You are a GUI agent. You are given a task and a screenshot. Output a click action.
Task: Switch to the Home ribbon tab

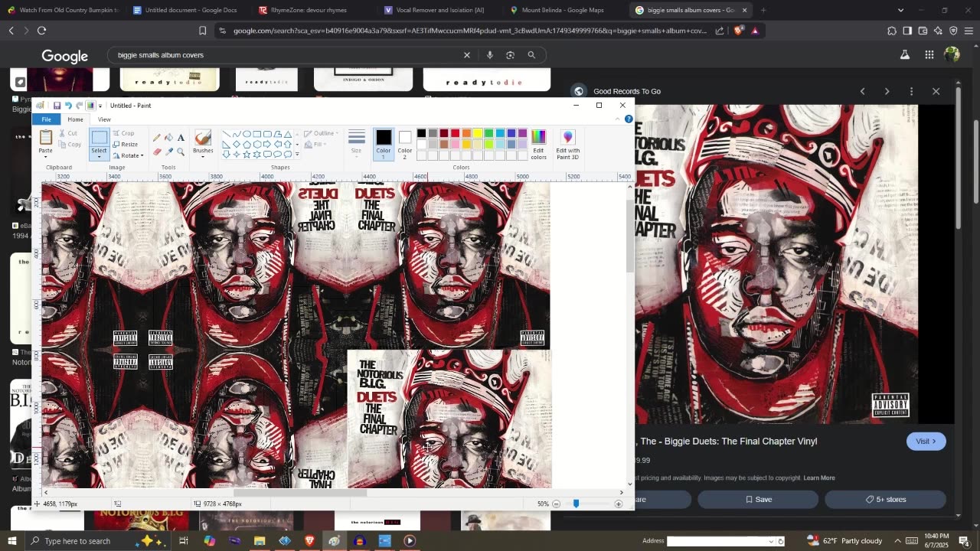tap(75, 119)
